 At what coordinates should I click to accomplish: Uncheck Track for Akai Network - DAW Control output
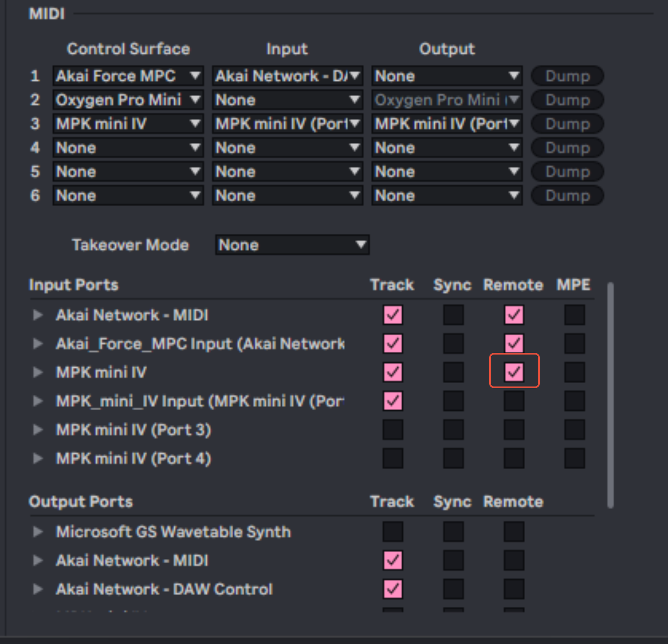click(x=393, y=589)
